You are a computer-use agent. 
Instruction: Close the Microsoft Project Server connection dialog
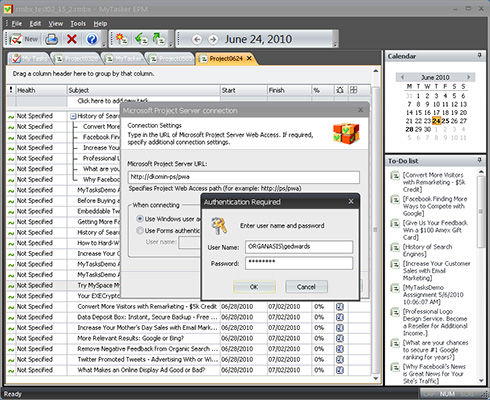coord(360,110)
